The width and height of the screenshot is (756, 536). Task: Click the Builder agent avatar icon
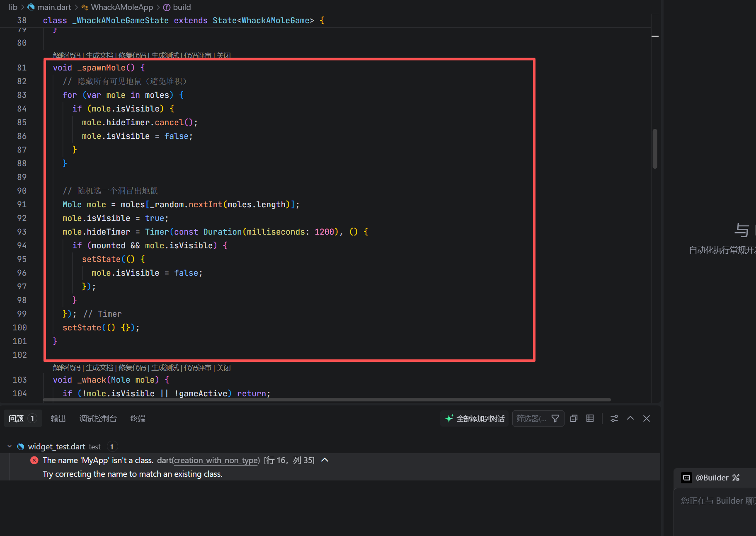coord(686,478)
